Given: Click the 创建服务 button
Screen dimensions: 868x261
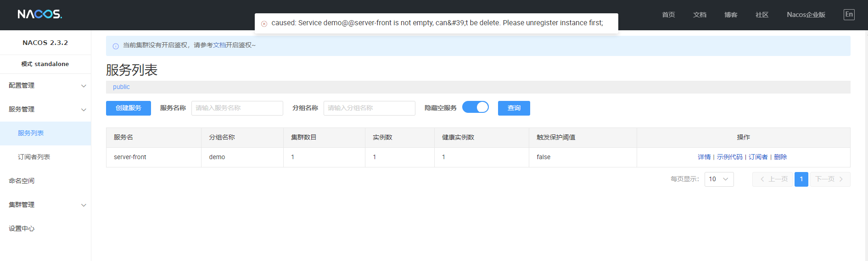Looking at the screenshot, I should (129, 108).
